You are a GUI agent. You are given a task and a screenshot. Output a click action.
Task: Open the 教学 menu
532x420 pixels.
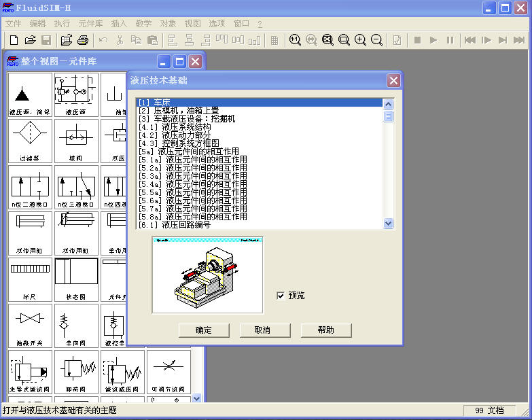pyautogui.click(x=143, y=23)
